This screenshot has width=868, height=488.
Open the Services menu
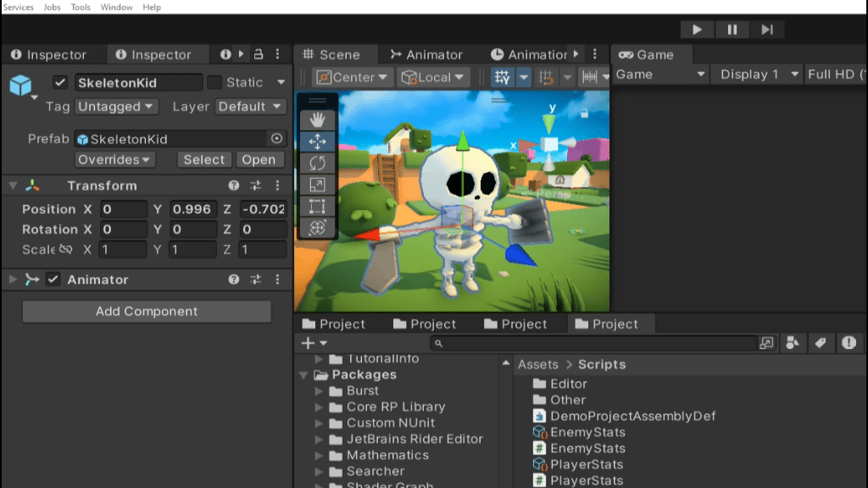(19, 7)
